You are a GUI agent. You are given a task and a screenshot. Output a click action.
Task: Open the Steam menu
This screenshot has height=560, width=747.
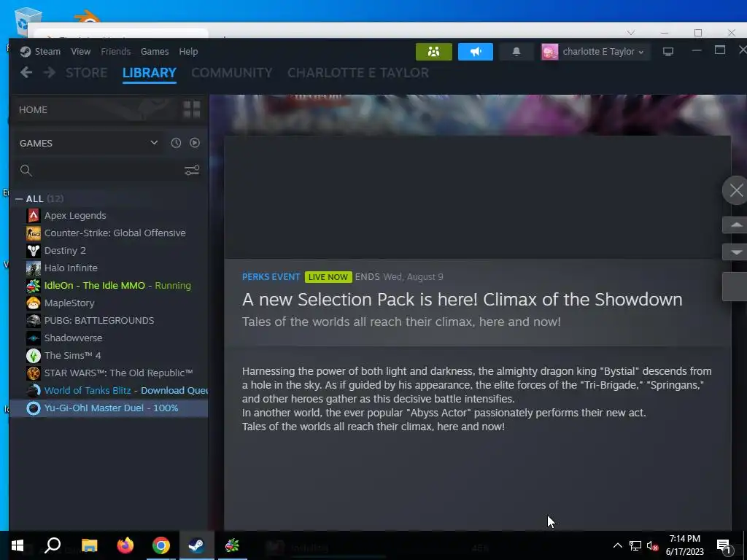[47, 52]
